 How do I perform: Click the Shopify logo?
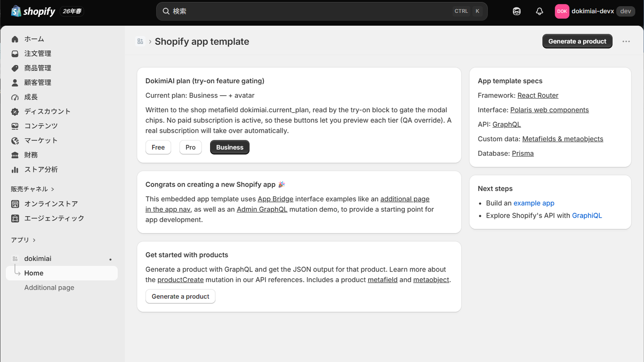coord(33,11)
